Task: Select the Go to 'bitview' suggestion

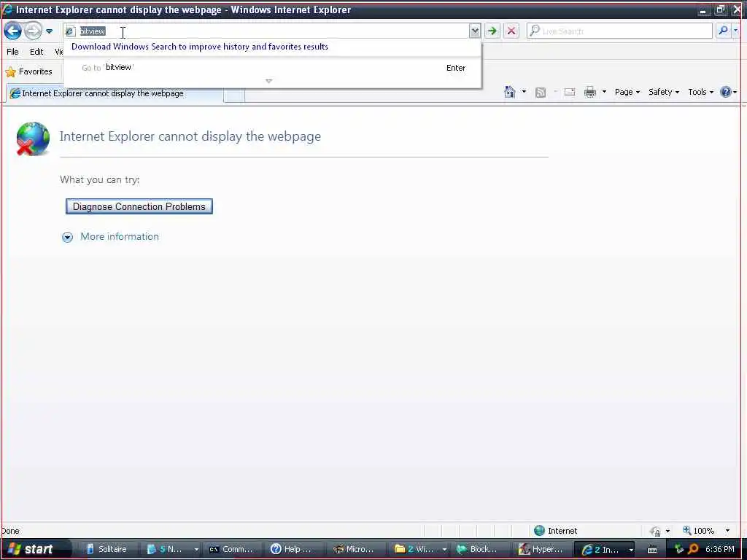Action: (x=273, y=68)
